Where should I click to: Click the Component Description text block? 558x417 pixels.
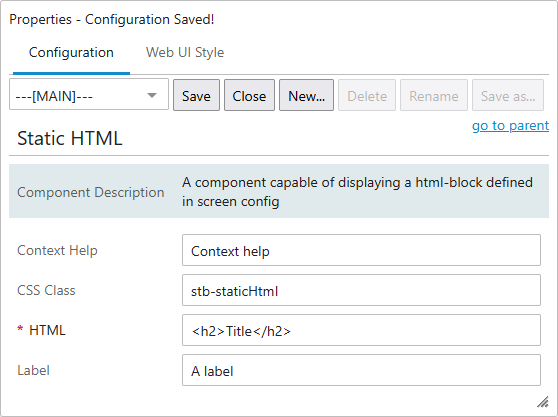pyautogui.click(x=357, y=192)
